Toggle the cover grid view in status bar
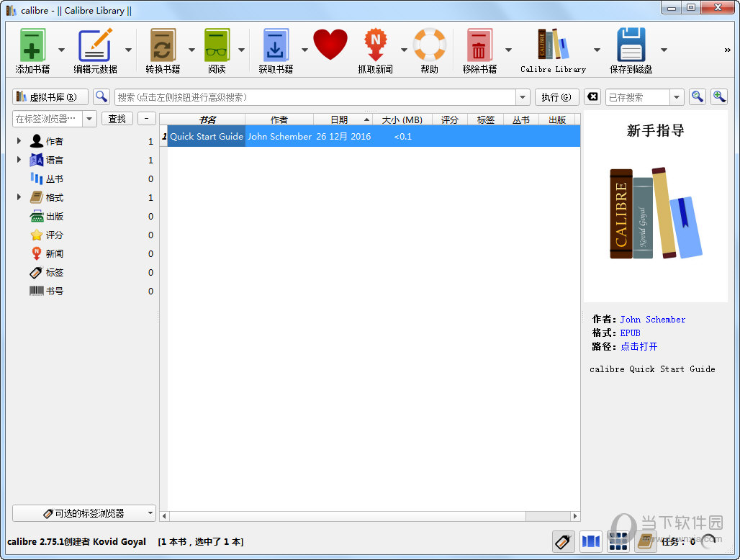The width and height of the screenshot is (740, 560). pos(618,541)
